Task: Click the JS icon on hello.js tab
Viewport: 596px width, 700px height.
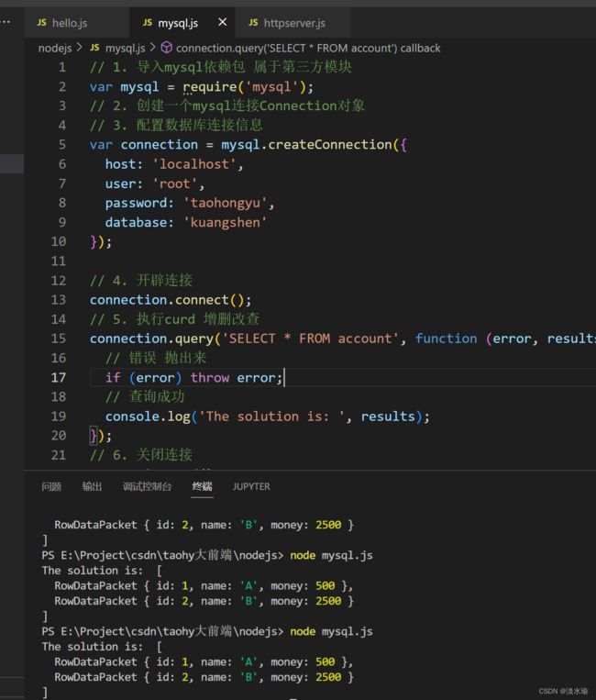Action: point(41,22)
